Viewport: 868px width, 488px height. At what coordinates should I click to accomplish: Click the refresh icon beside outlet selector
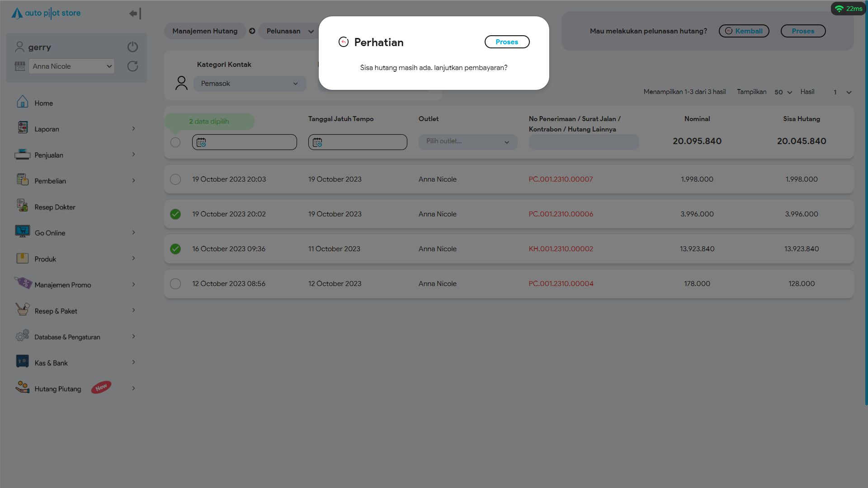(x=132, y=66)
